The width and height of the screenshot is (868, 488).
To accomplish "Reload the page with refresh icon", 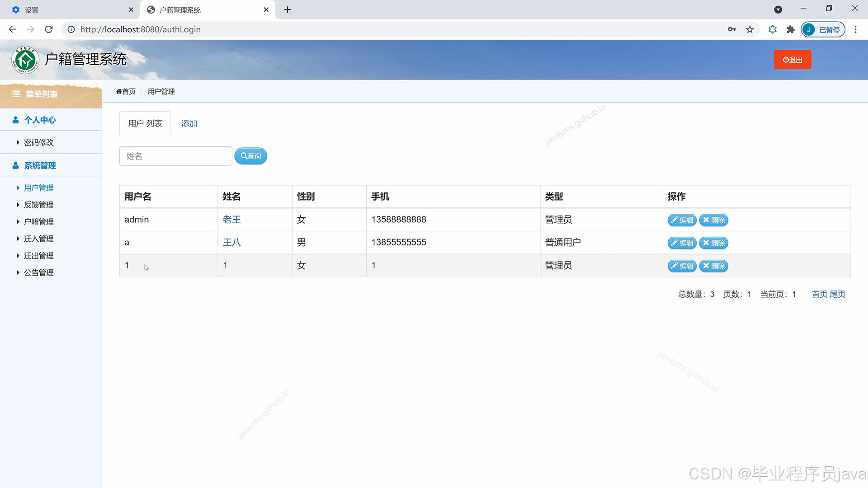I will [49, 29].
